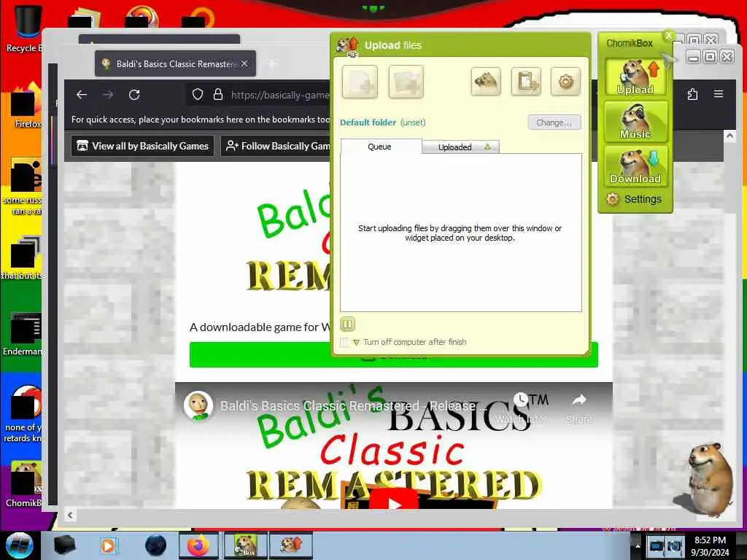
Task: Open ChomikBox desktop shortcut
Action: 25,484
